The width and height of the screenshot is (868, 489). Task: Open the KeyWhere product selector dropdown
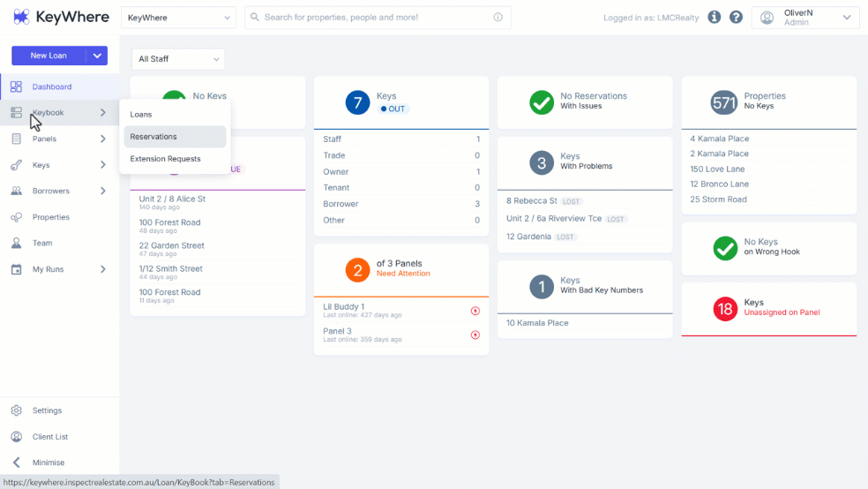(x=178, y=18)
